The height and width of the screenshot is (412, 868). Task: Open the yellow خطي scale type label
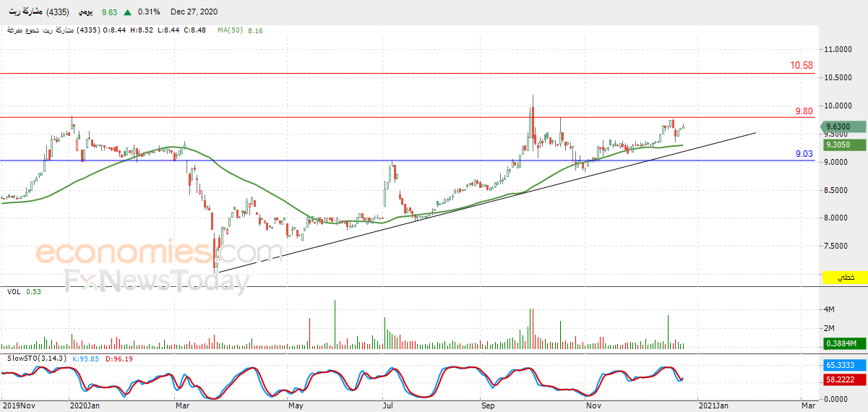coord(845,277)
